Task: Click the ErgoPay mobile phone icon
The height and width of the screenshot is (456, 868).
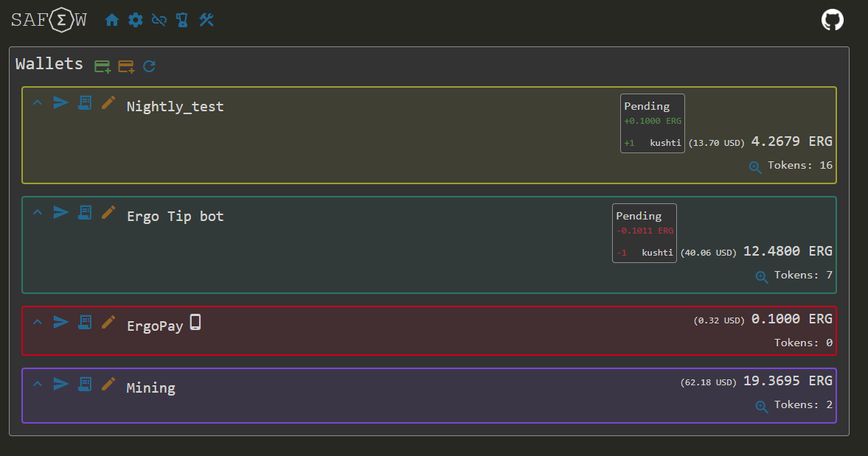Action: coord(195,322)
